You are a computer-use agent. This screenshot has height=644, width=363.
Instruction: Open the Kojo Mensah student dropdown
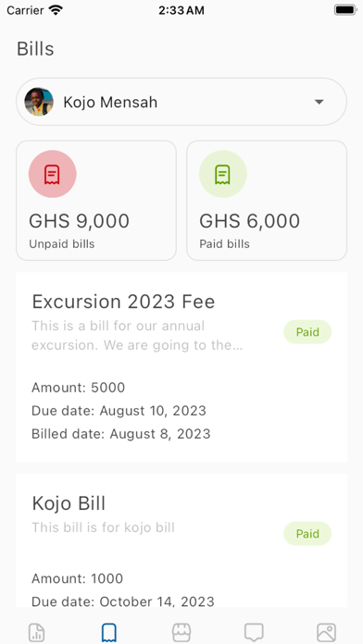click(x=181, y=102)
